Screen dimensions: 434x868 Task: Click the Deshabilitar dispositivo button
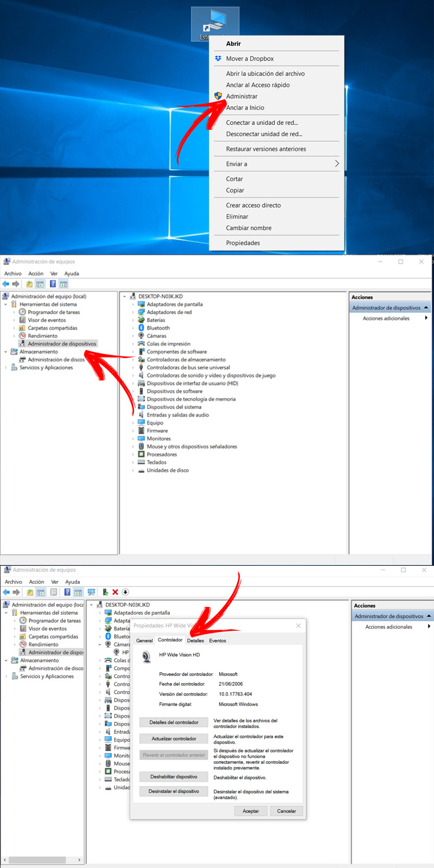174,776
